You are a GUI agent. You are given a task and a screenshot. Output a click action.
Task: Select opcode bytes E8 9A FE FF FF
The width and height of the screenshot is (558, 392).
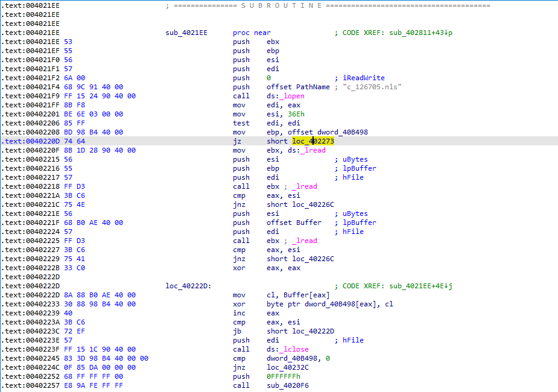click(94, 385)
